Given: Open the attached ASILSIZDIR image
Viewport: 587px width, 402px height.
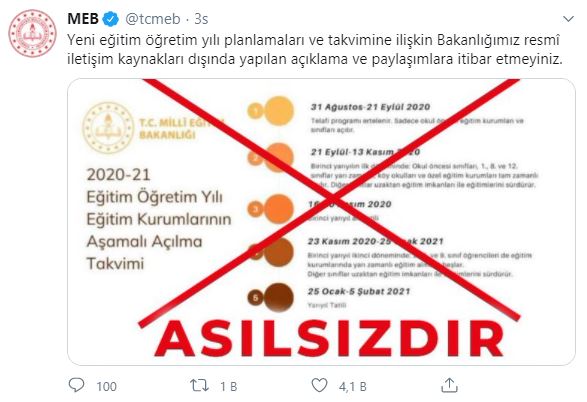Looking at the screenshot, I should tap(321, 222).
